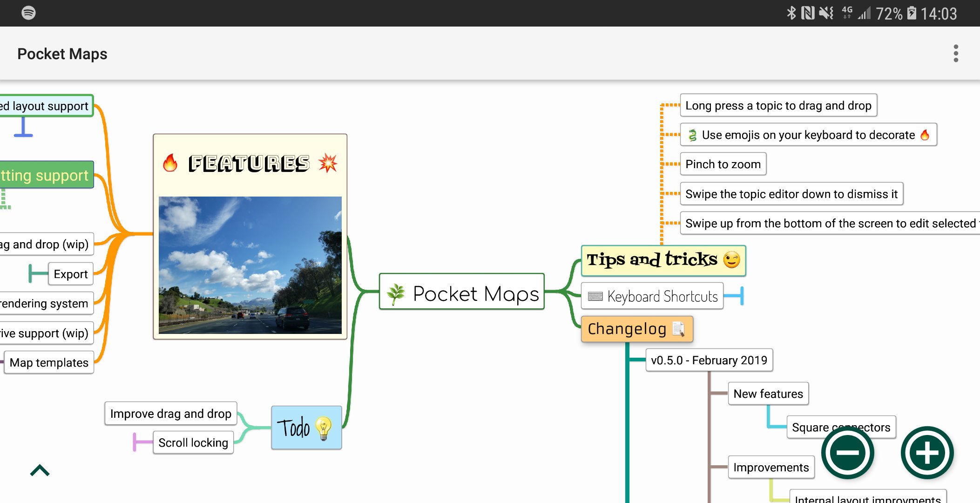
Task: Open the overflow menu in the app bar
Action: [955, 54]
